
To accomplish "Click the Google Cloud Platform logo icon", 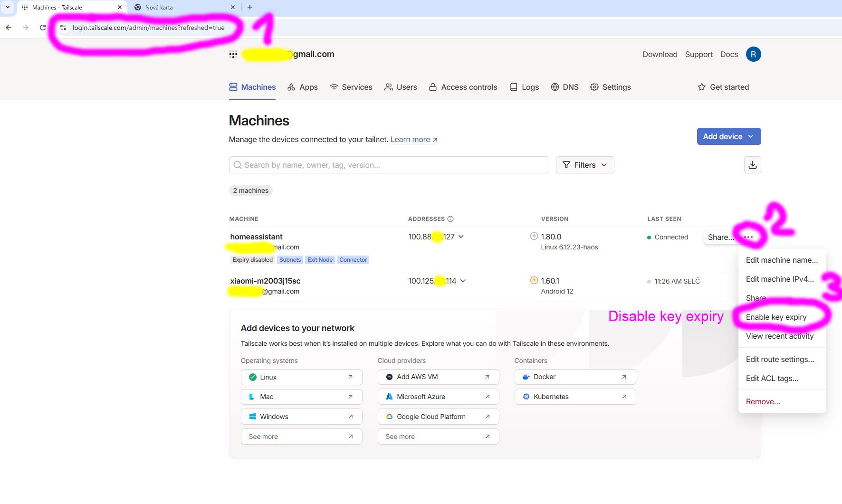I will coord(390,417).
